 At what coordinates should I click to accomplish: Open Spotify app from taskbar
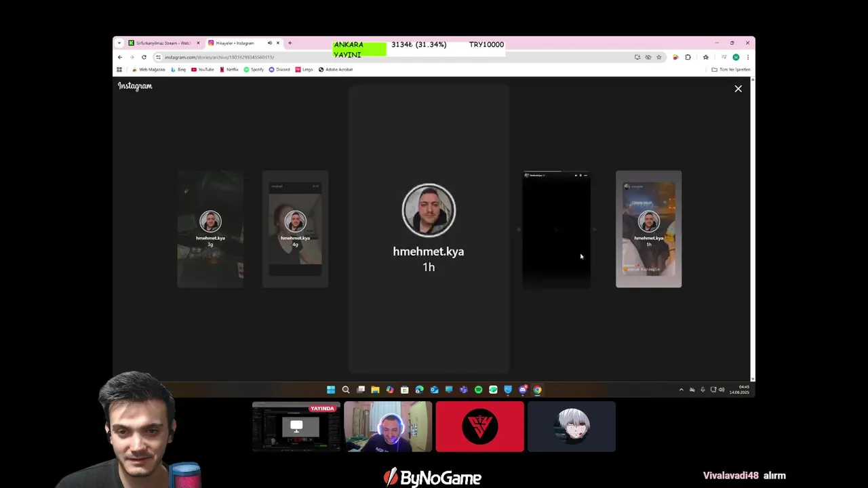click(x=479, y=390)
